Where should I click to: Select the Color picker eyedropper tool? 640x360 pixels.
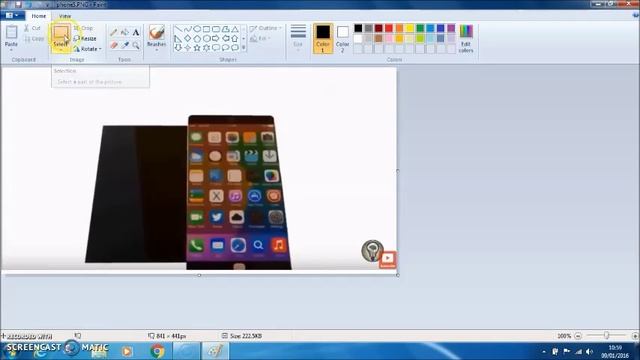(x=125, y=45)
